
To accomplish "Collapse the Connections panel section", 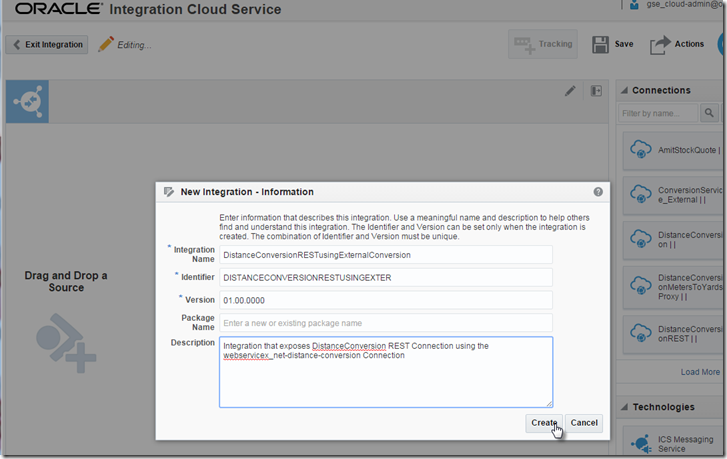I will pyautogui.click(x=622, y=90).
